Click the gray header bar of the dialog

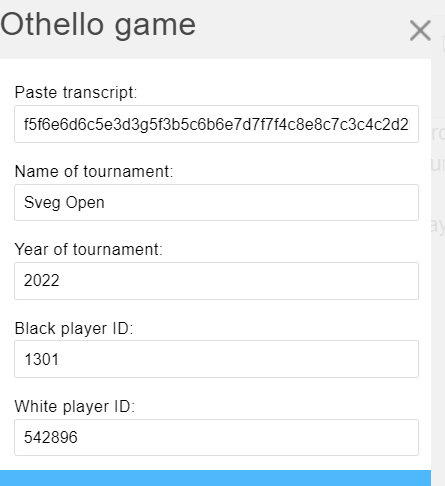pos(300,29)
